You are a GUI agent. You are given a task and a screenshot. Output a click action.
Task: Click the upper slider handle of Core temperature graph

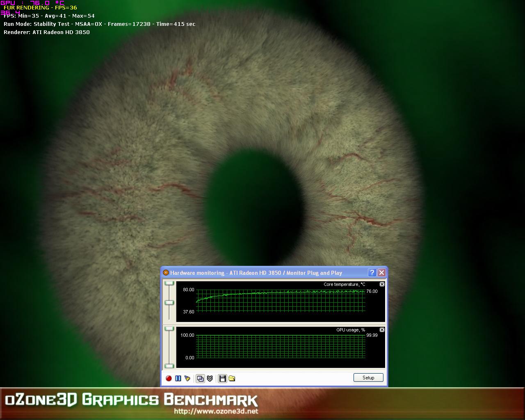pos(169,283)
